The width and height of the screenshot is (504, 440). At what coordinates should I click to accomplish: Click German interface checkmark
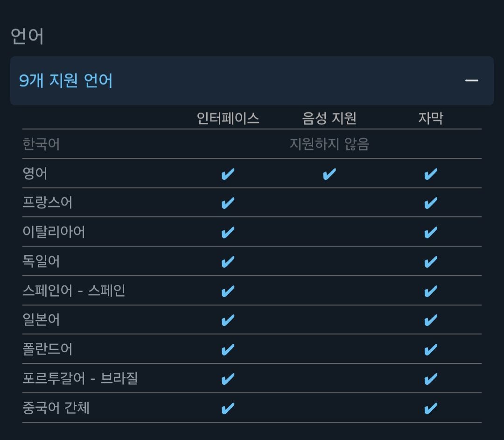tap(228, 262)
